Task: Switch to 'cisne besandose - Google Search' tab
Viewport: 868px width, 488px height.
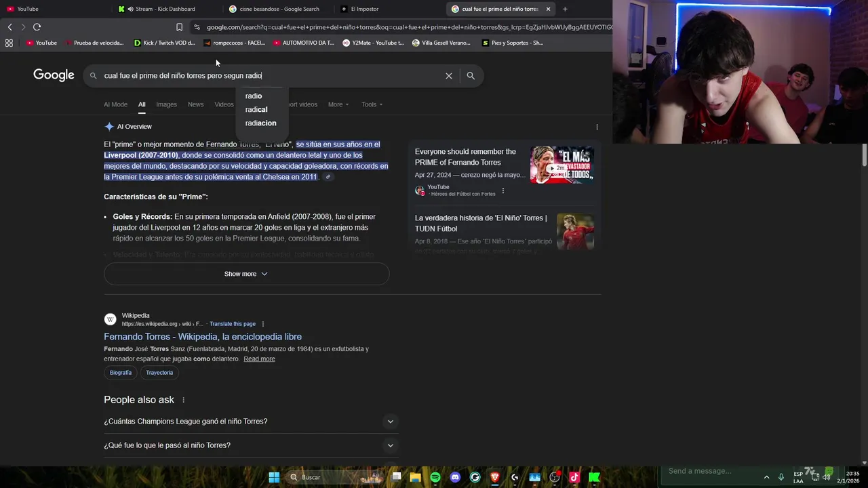Action: pos(279,9)
